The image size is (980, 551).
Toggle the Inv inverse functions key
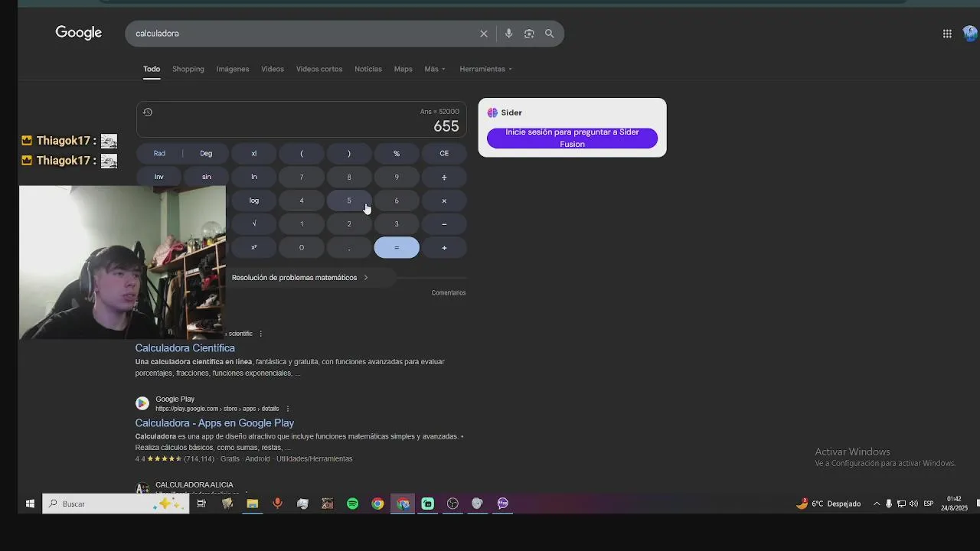pyautogui.click(x=159, y=177)
